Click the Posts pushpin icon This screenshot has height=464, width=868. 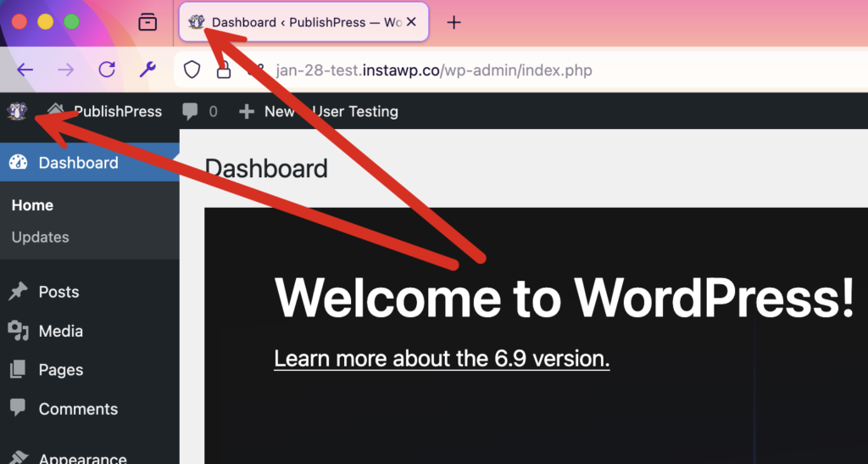19,291
